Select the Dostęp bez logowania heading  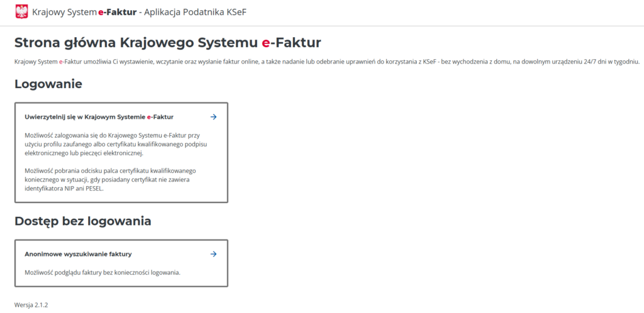click(82, 221)
